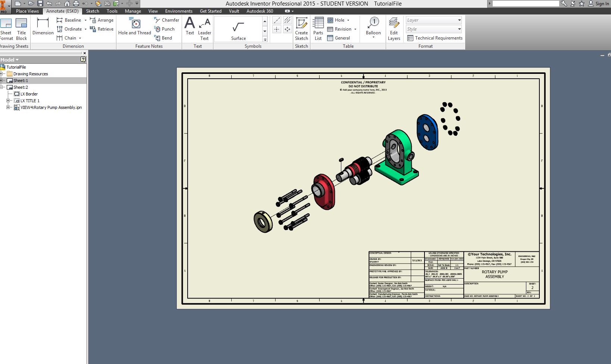
Task: Open the Environments tab
Action: click(179, 11)
